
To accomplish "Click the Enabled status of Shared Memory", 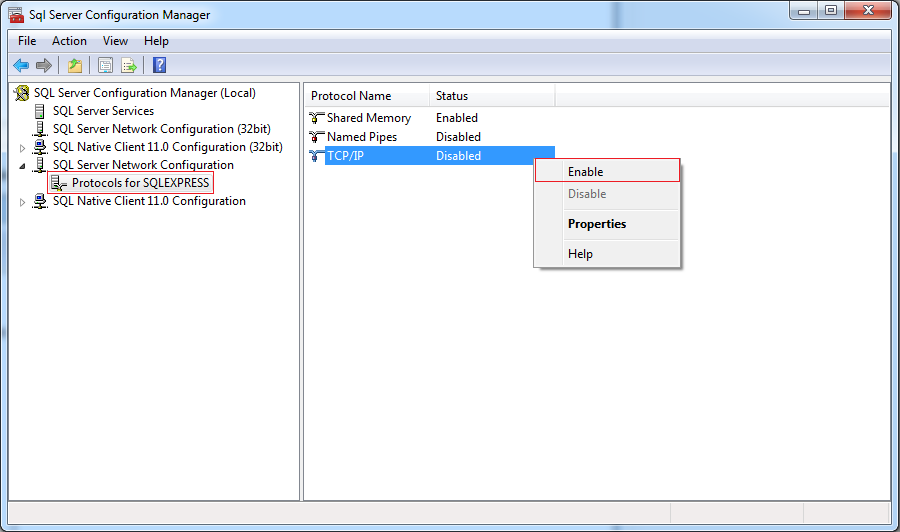I will pyautogui.click(x=457, y=118).
